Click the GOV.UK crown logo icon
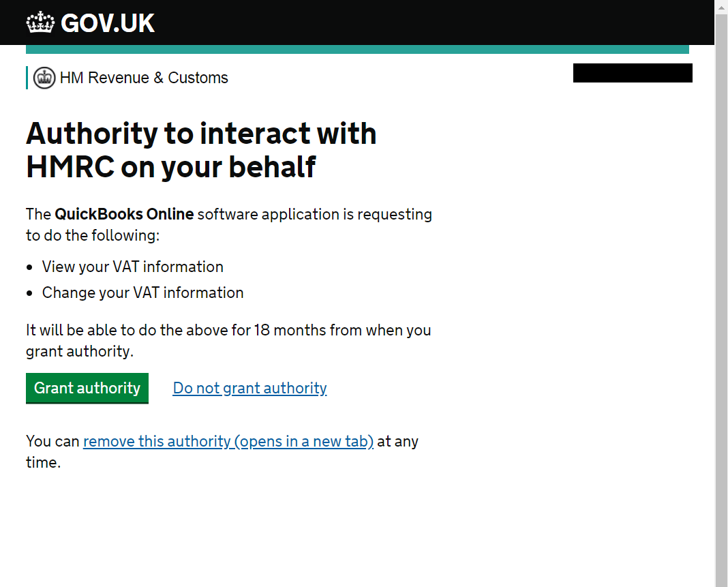Screen dimensions: 728x587 [x=40, y=22]
